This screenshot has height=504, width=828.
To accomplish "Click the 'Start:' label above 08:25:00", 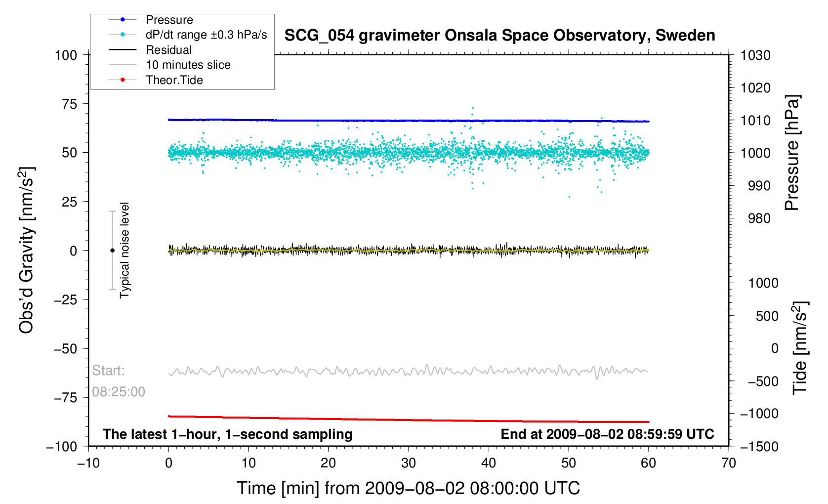I will 109,371.
